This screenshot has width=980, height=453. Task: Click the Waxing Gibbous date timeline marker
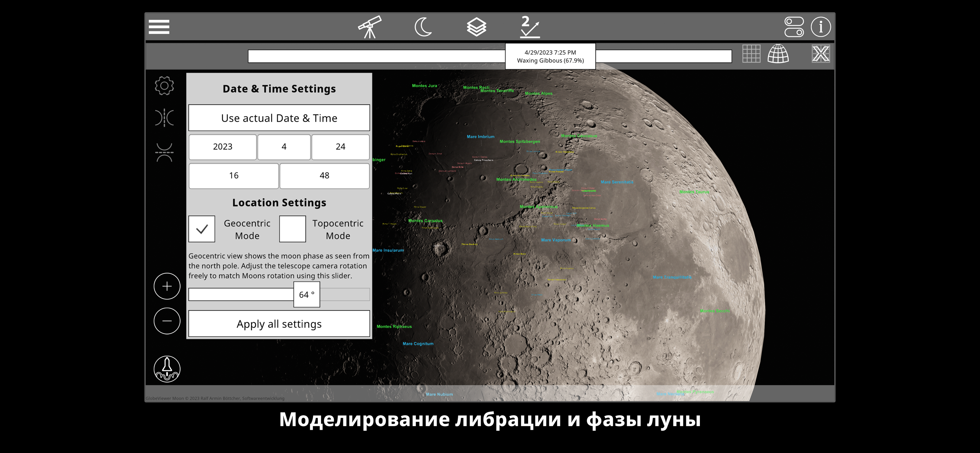tap(550, 56)
